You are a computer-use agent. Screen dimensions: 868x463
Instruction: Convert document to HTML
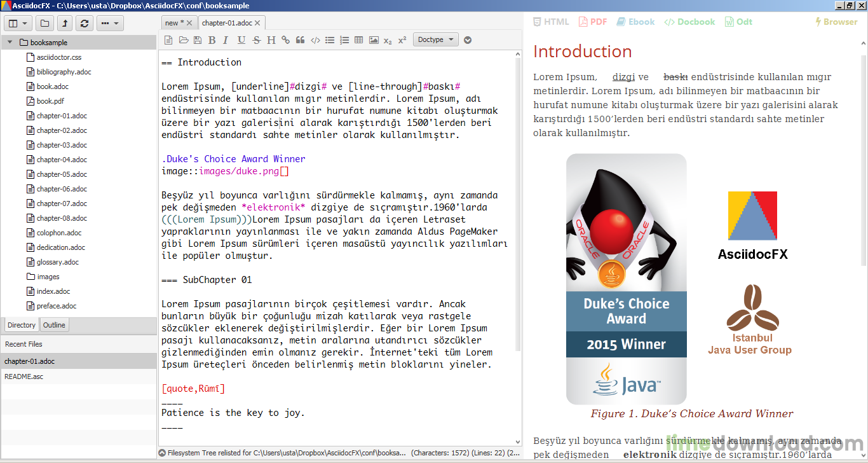pos(551,22)
